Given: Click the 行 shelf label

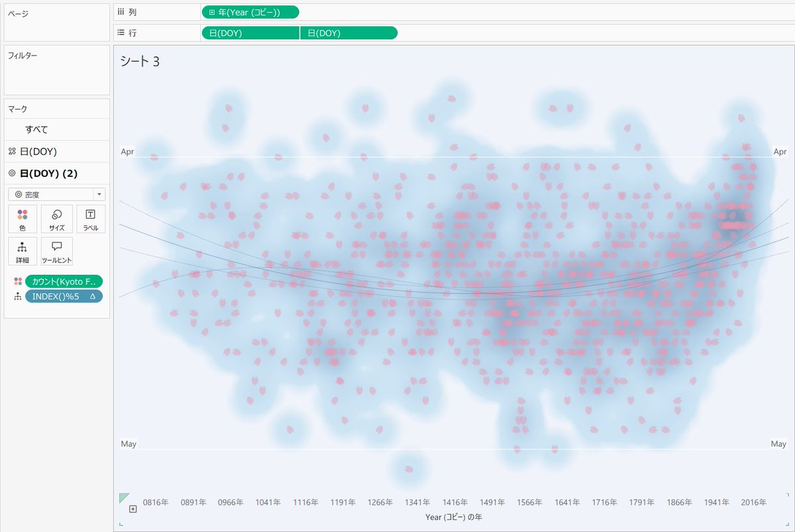Looking at the screenshot, I should pos(133,32).
